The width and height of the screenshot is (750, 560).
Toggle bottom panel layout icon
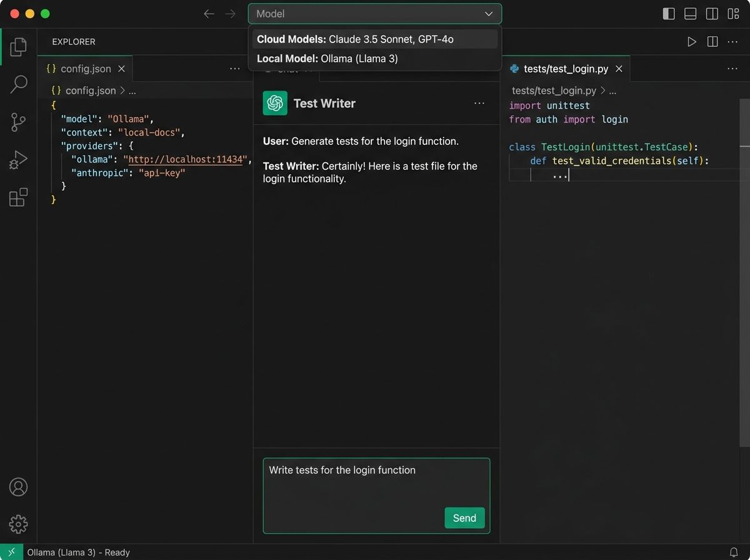click(690, 14)
